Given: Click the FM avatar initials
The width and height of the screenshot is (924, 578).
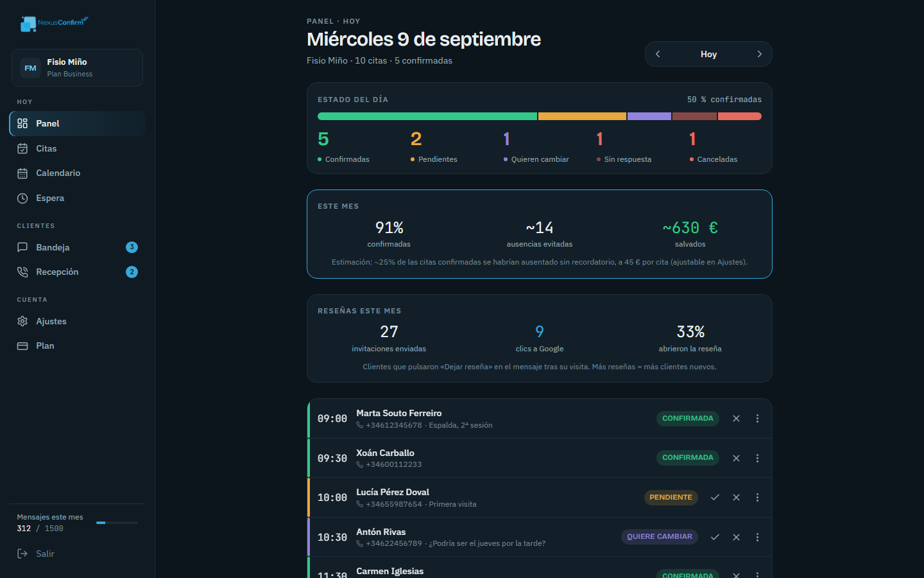Looking at the screenshot, I should 30,67.
